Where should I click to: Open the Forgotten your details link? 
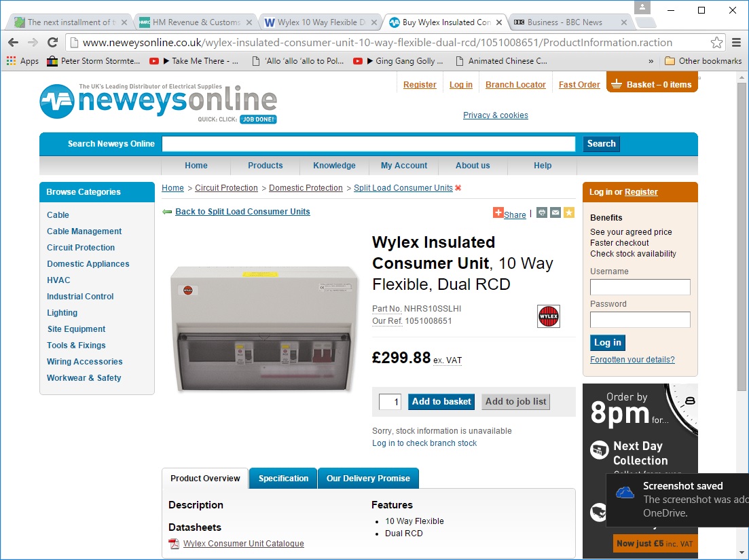pos(632,359)
